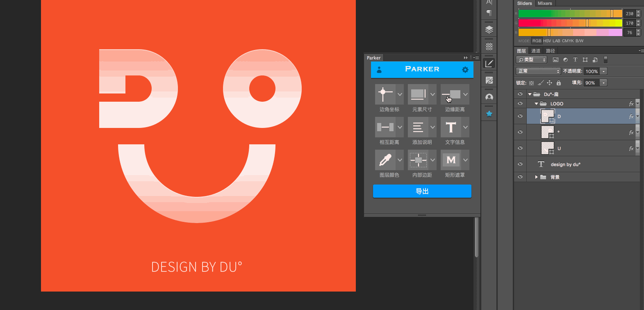The width and height of the screenshot is (644, 310).
Task: Filter layers by shape type
Action: (585, 60)
